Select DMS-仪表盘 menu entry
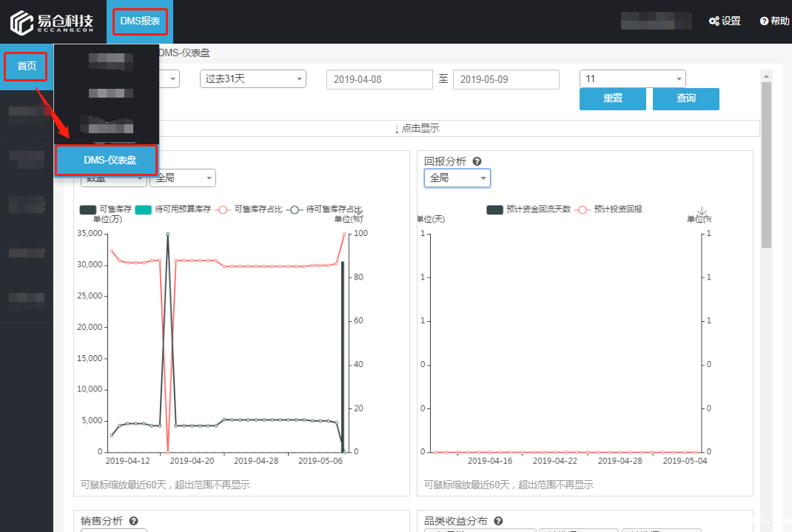This screenshot has height=532, width=792. (x=106, y=161)
